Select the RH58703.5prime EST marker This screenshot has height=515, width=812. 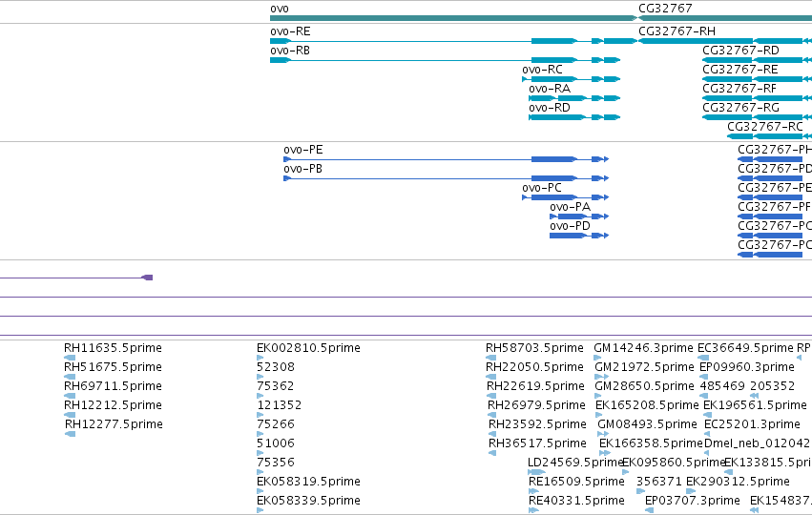[x=491, y=358]
